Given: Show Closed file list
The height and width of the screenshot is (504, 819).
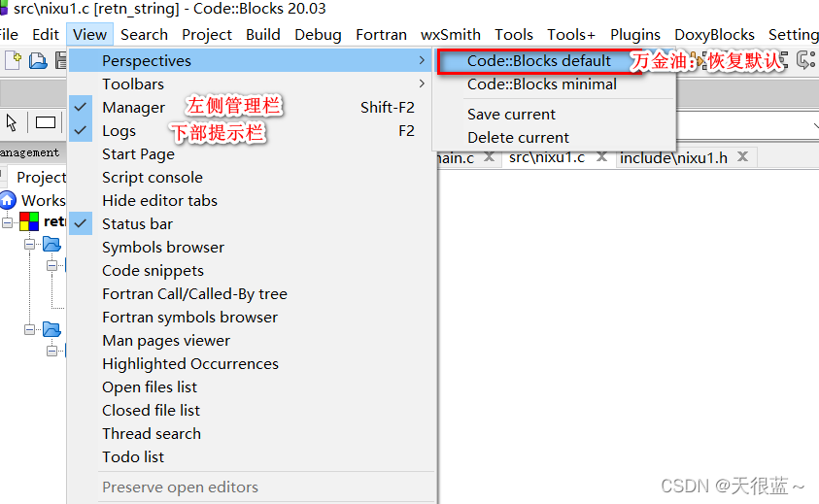Looking at the screenshot, I should (x=253, y=410).
